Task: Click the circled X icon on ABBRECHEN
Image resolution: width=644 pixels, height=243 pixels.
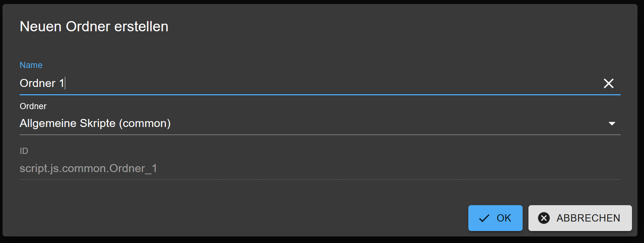Action: [x=544, y=218]
